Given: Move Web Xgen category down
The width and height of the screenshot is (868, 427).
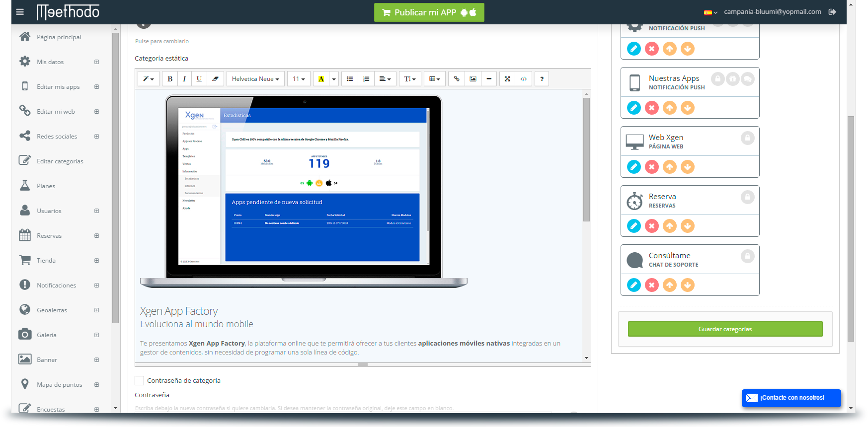Looking at the screenshot, I should [x=688, y=167].
